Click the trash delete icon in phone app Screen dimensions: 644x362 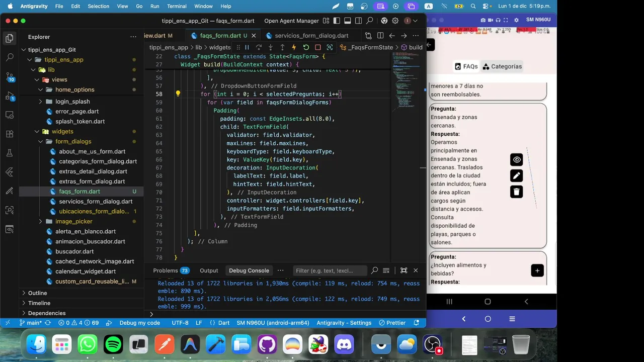[x=516, y=192]
